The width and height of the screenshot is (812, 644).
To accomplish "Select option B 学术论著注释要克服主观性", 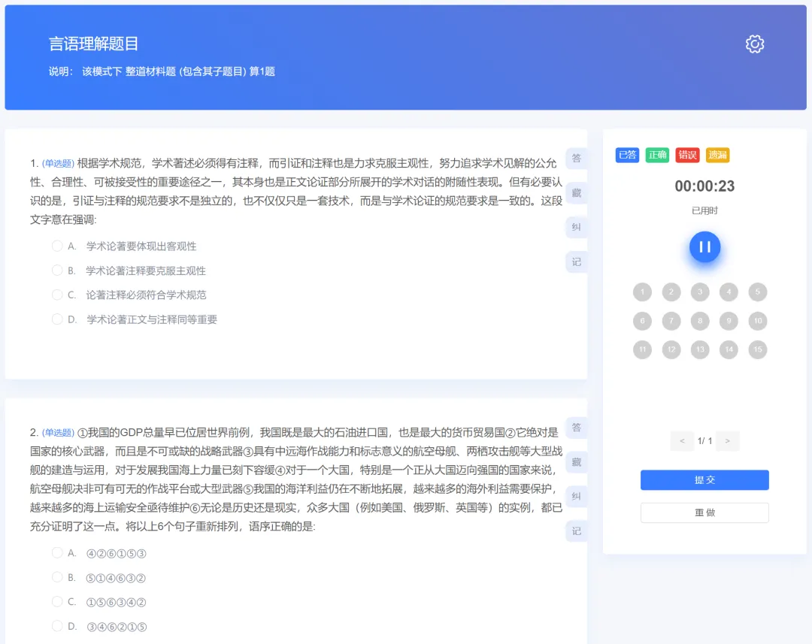I will (x=129, y=271).
